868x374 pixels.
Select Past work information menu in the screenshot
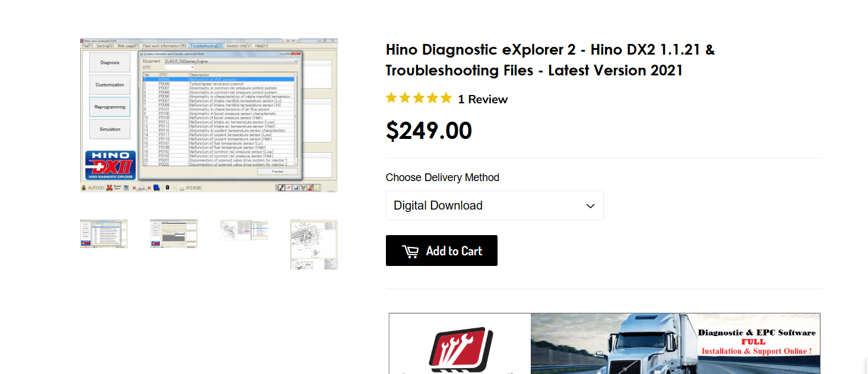coord(165,46)
